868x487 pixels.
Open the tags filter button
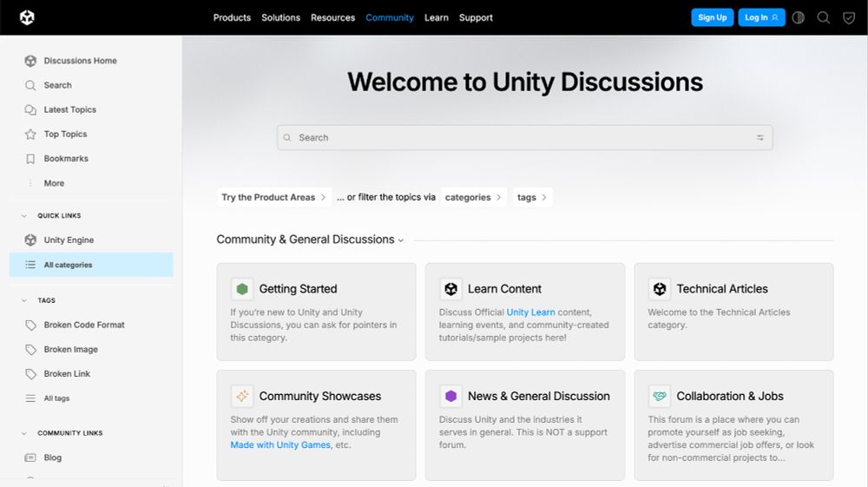[532, 198]
